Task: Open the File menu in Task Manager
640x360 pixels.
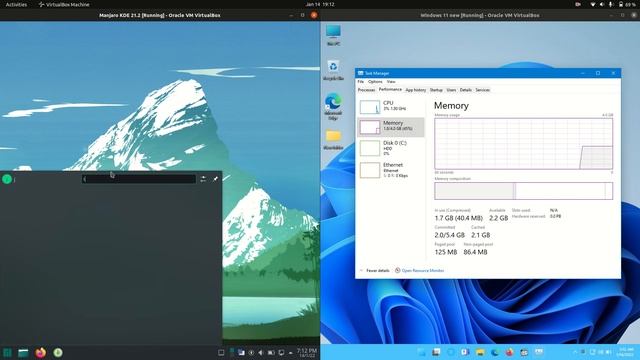Action: pos(361,82)
